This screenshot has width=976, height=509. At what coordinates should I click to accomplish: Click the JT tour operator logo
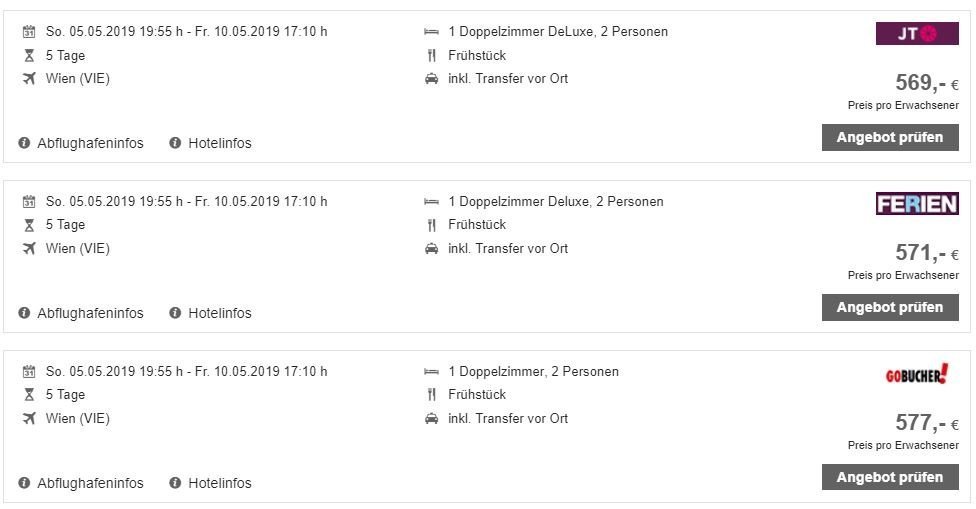pyautogui.click(x=916, y=34)
